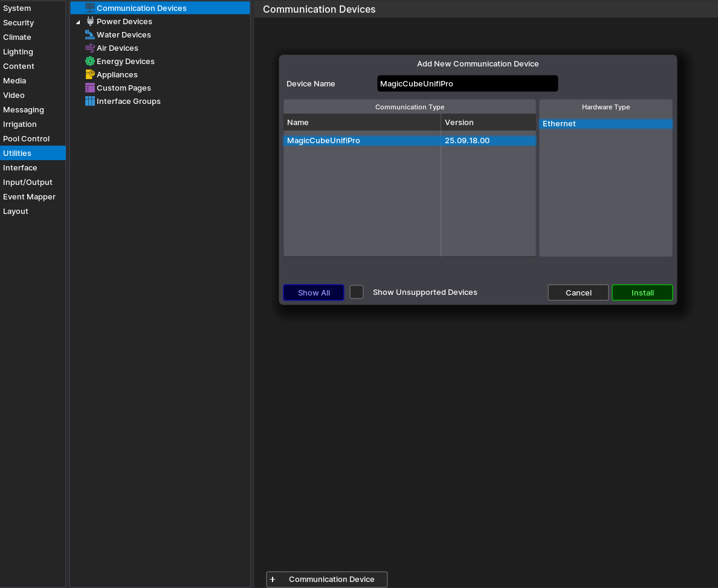Click the plus Communication Device button

326,580
